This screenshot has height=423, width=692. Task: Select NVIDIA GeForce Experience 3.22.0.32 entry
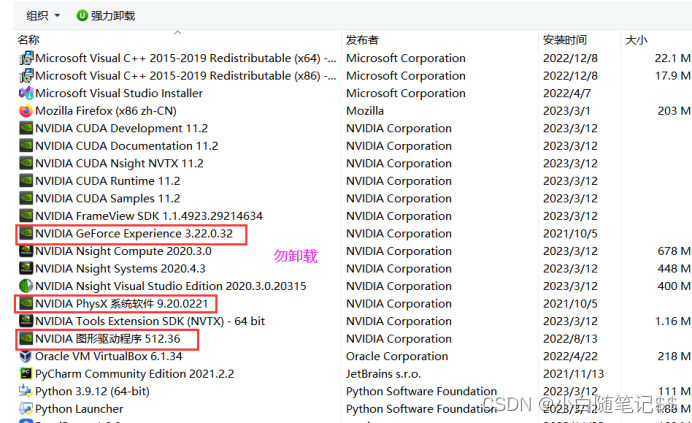coord(134,234)
